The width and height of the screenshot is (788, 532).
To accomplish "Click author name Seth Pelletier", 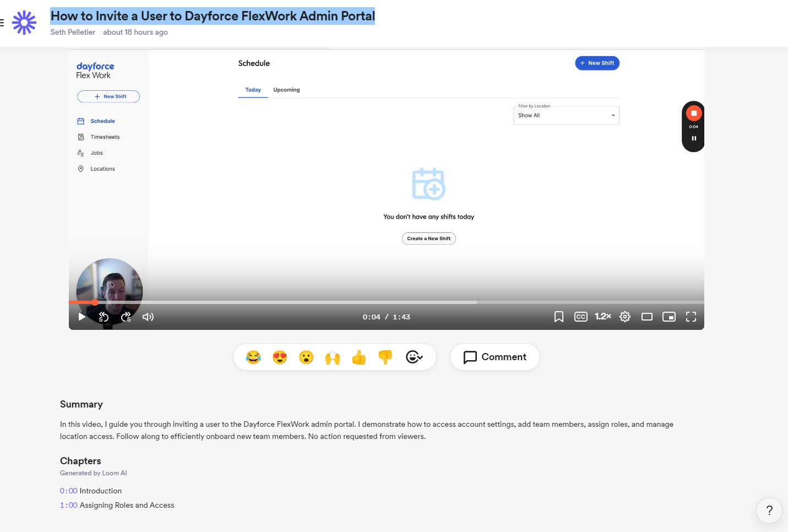I will pyautogui.click(x=73, y=32).
